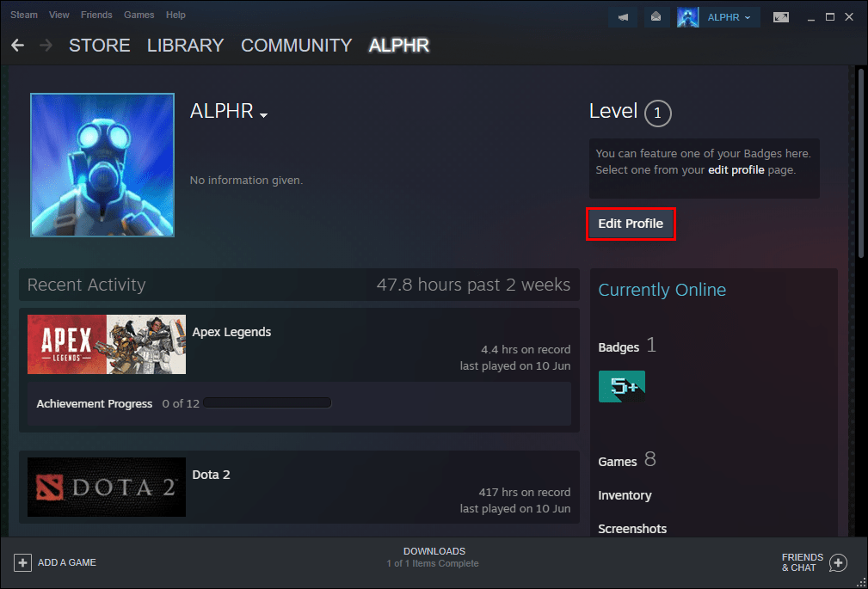The height and width of the screenshot is (589, 868).
Task: Check notifications with the envelope icon
Action: [x=656, y=16]
